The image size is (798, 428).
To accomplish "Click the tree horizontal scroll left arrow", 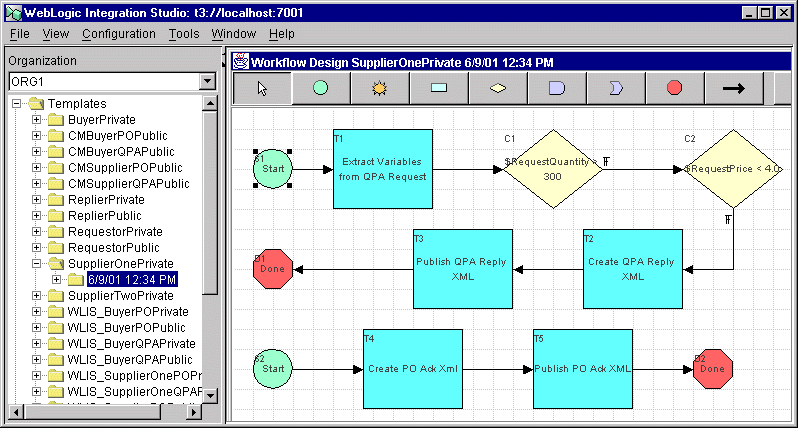I will coord(16,412).
